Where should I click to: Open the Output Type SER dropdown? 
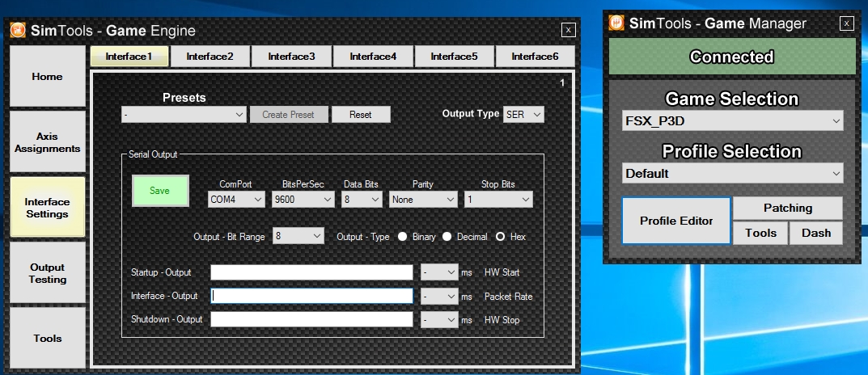pyautogui.click(x=523, y=114)
